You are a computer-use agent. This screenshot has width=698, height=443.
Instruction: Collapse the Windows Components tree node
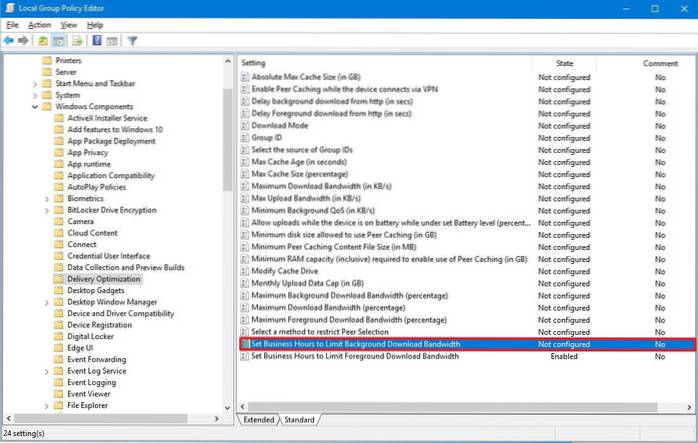tap(34, 106)
